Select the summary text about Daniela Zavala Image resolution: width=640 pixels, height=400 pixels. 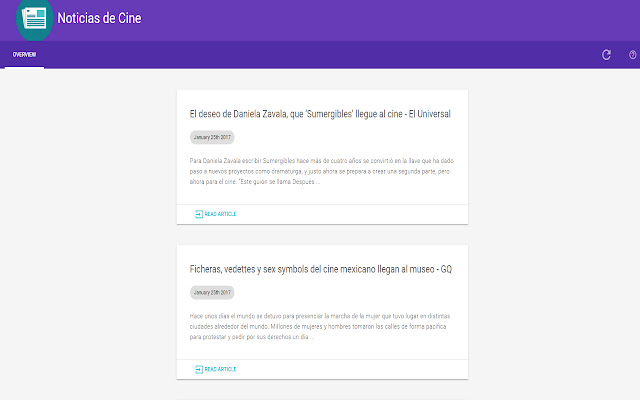tap(322, 171)
